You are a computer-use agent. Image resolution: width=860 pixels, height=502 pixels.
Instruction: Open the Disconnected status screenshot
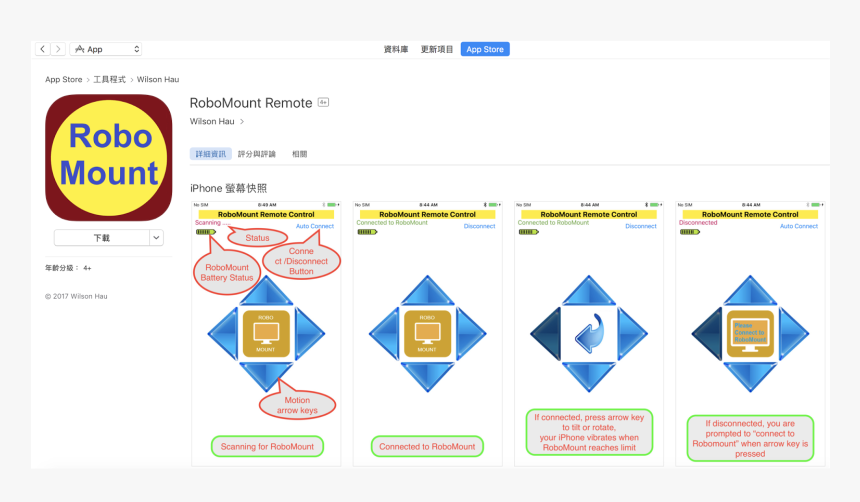750,334
